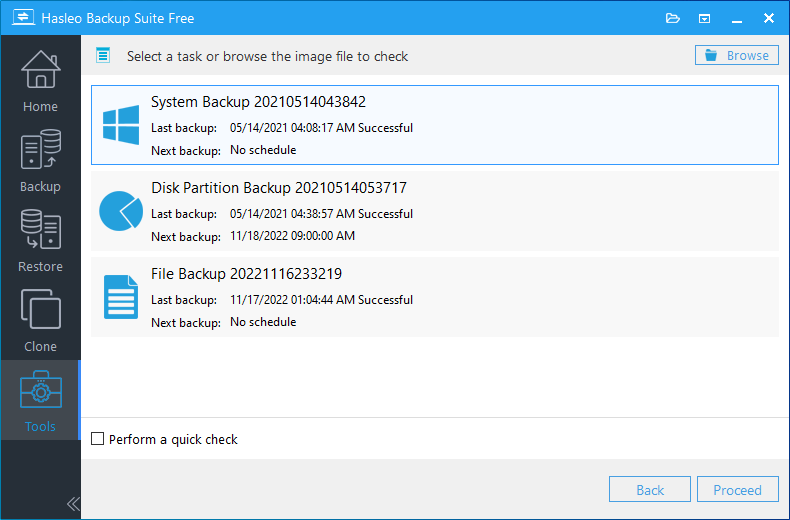Image resolution: width=790 pixels, height=520 pixels.
Task: Click next backup time 11/18/2022 09:00:00 AM
Action: pos(292,236)
